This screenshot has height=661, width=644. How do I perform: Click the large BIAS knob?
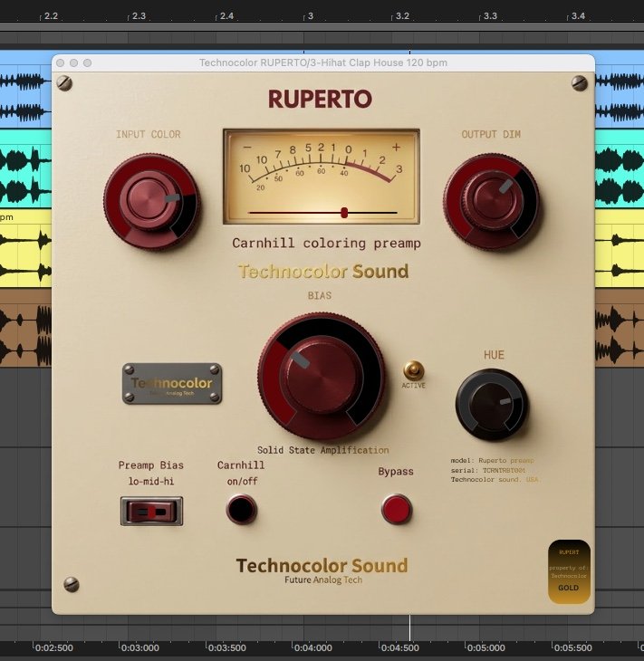[x=322, y=376]
